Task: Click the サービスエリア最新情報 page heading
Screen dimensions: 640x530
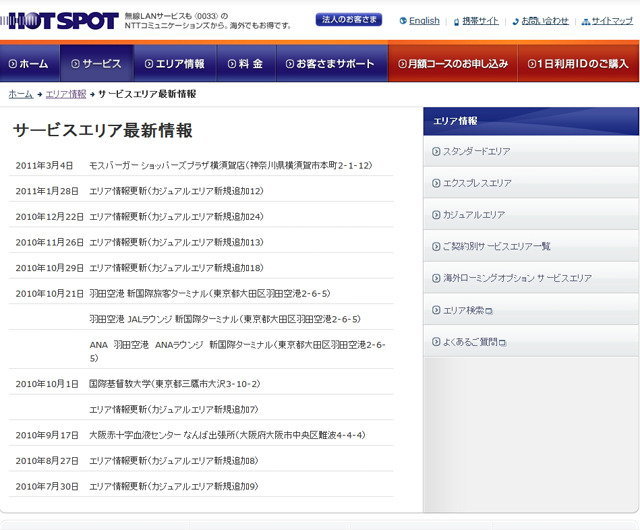Action: click(x=103, y=131)
